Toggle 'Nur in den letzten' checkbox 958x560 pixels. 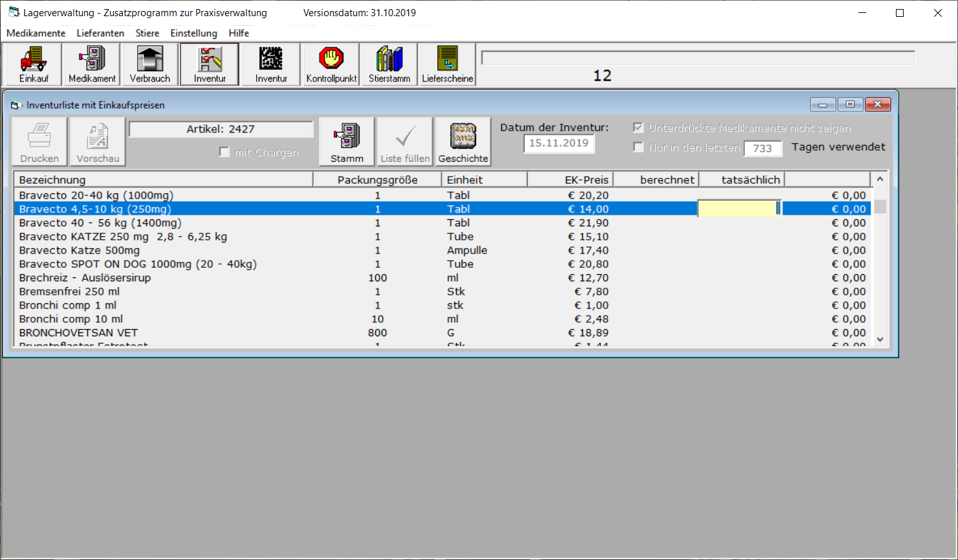pyautogui.click(x=638, y=147)
